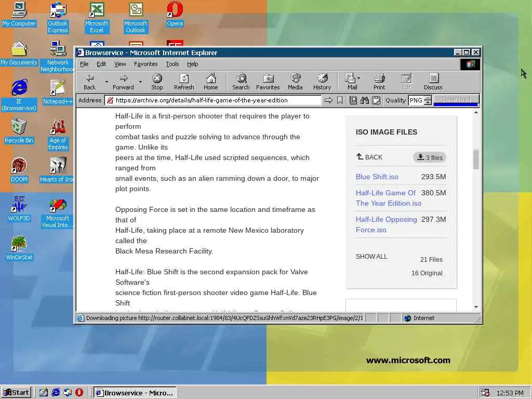Click the 3 files download pill
The width and height of the screenshot is (532, 399).
coord(430,157)
